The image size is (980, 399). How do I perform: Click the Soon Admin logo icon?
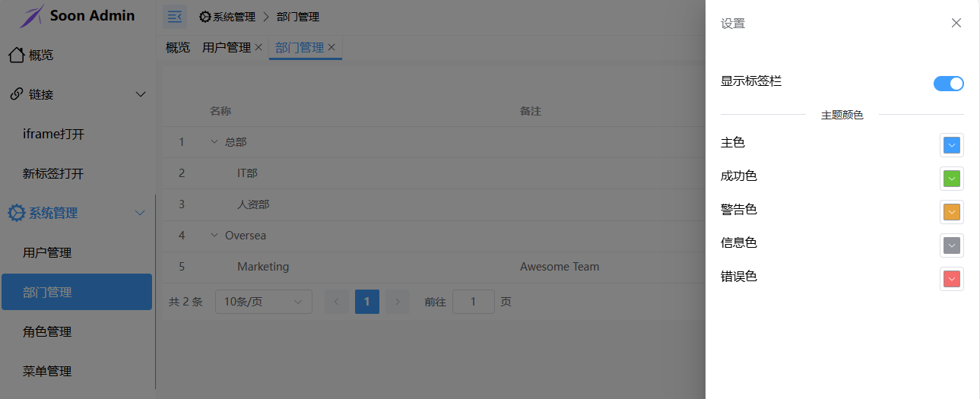pyautogui.click(x=32, y=16)
